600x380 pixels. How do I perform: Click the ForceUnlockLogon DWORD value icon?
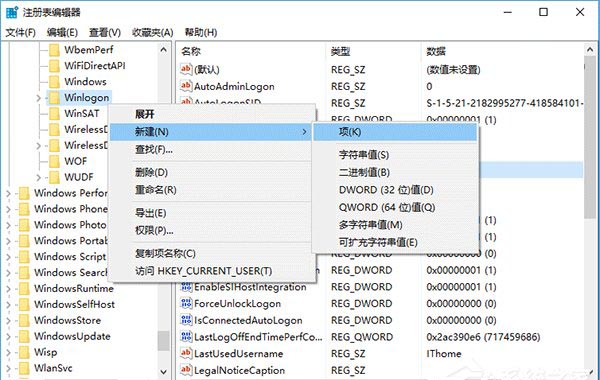[186, 303]
